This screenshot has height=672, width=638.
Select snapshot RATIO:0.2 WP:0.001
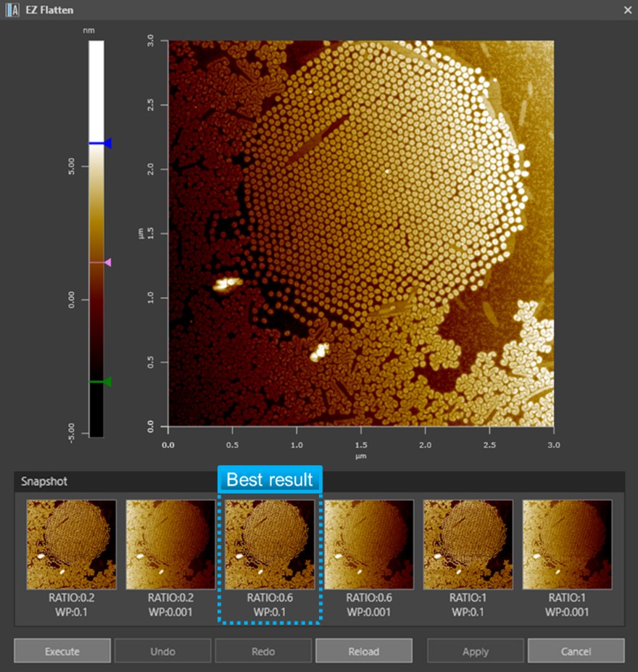click(170, 544)
